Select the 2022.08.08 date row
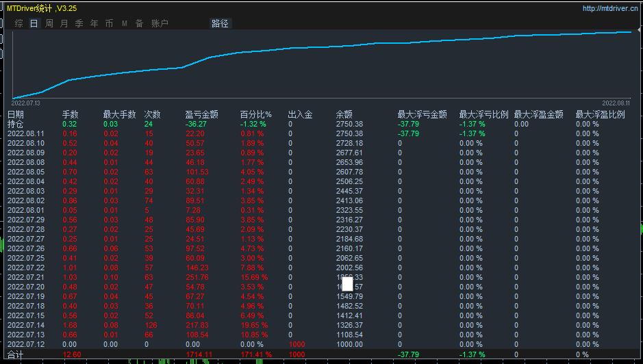Screen dimensions: 643x364 pos(26,162)
